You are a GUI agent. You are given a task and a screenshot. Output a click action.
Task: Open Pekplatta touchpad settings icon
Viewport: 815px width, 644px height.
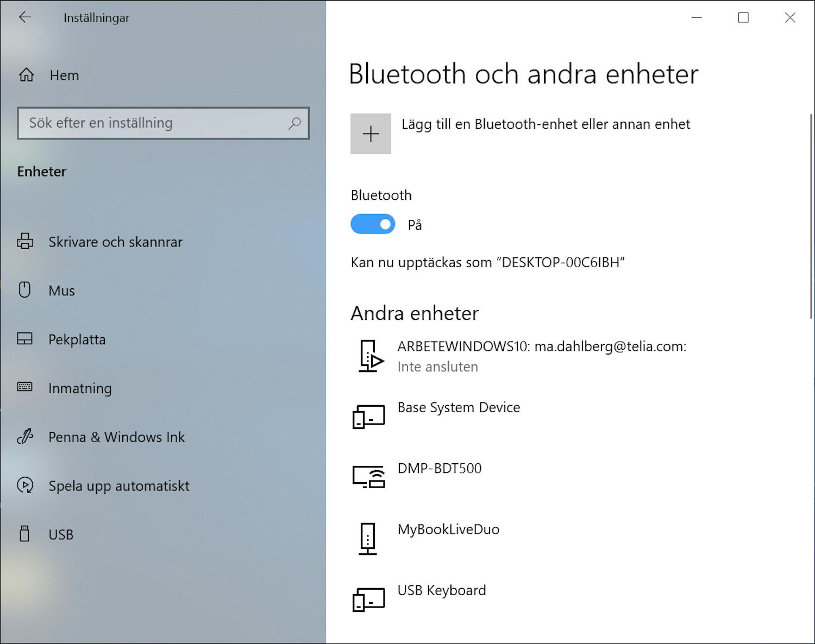[24, 339]
